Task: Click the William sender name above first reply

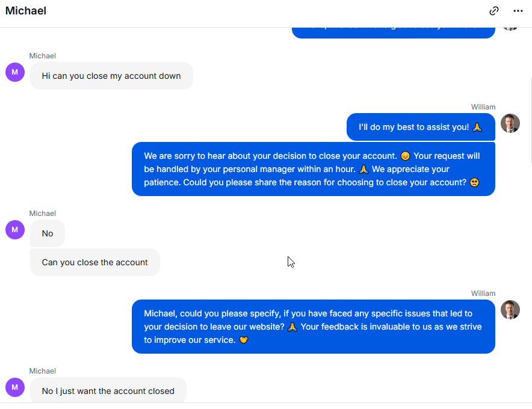Action: (x=483, y=107)
